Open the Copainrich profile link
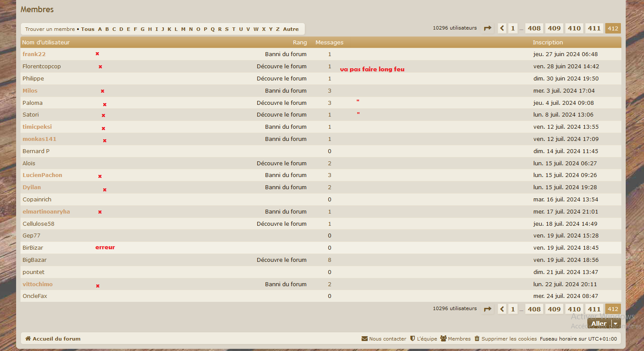644x351 pixels. (x=37, y=200)
